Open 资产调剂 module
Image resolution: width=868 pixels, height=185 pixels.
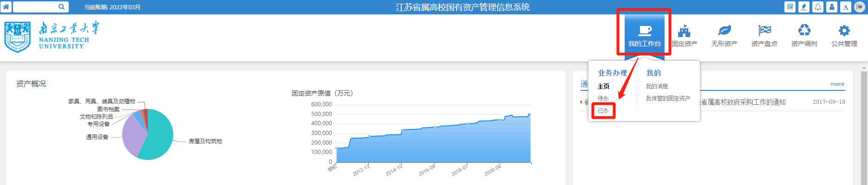[804, 36]
